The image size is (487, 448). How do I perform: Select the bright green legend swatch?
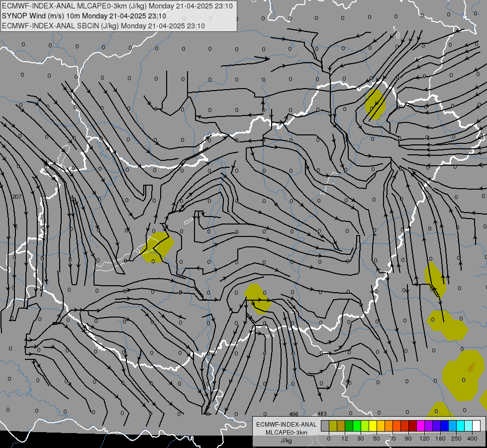pos(357,426)
